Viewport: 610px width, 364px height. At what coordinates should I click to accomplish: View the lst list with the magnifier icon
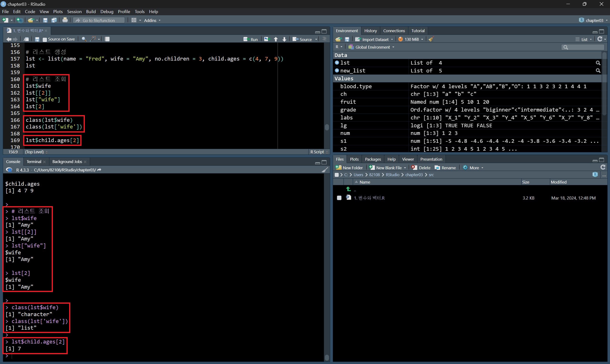click(x=598, y=63)
